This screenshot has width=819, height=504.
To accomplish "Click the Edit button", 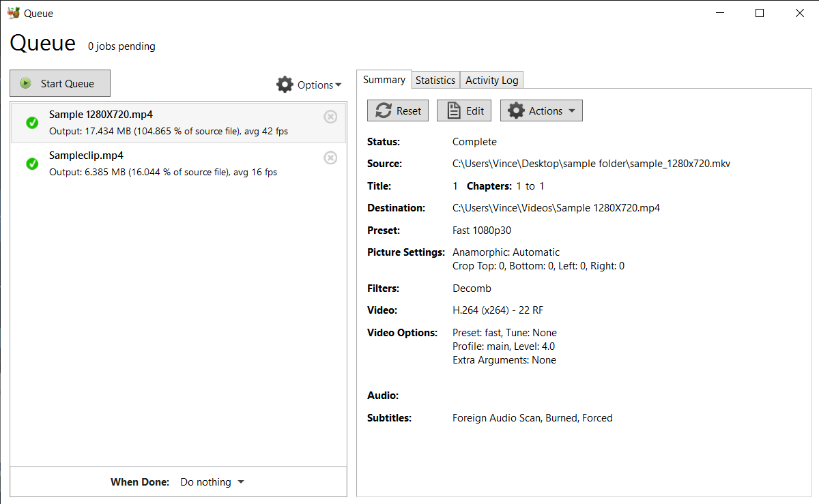I will pos(463,110).
